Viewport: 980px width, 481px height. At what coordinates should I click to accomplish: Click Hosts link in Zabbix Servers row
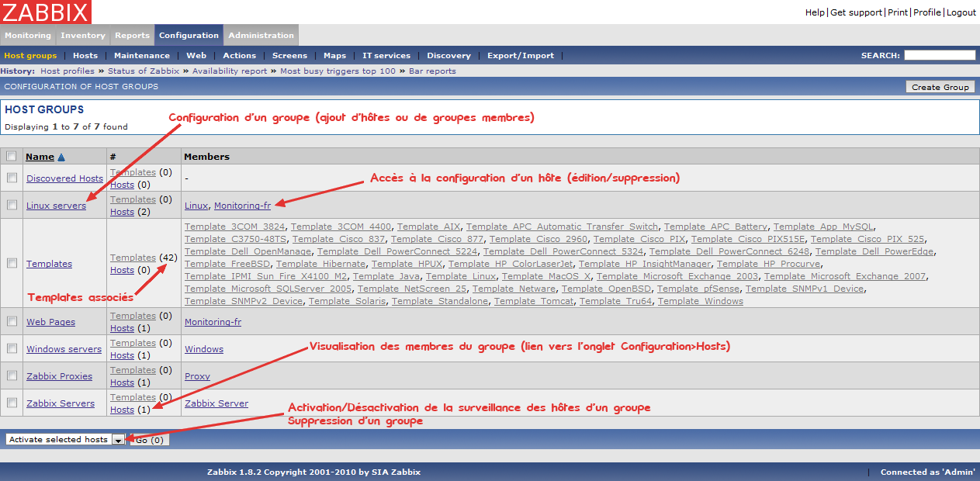[x=122, y=410]
